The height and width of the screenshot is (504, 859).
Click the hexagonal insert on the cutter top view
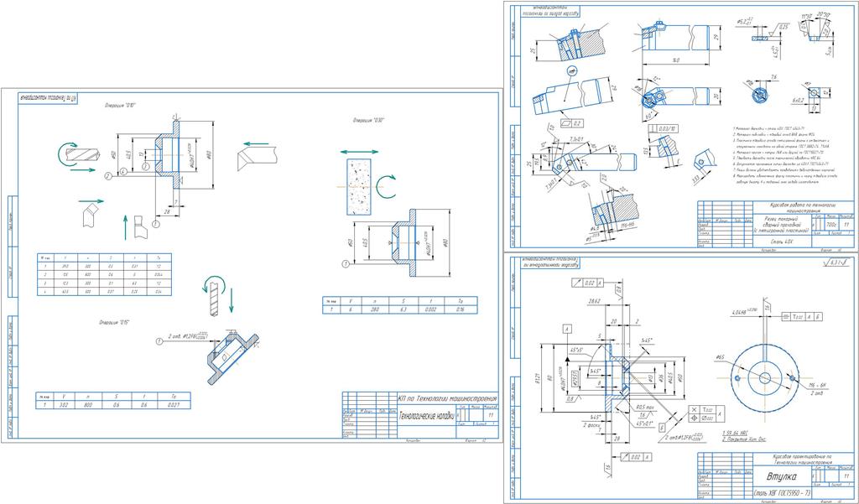(651, 101)
